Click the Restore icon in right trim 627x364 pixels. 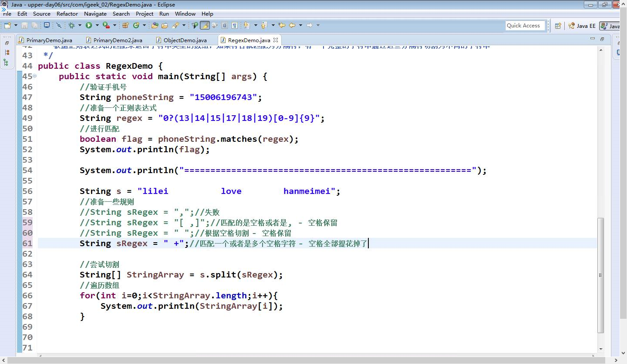point(619,43)
